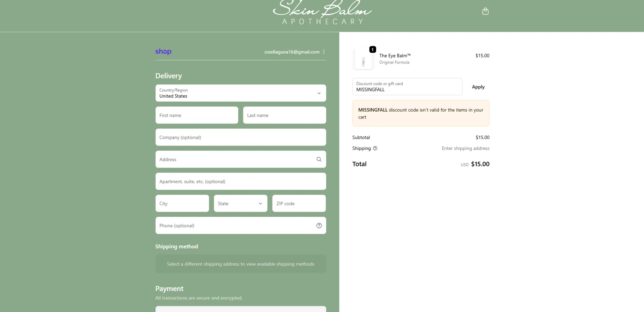The height and width of the screenshot is (312, 644).
Task: Click the Total USD $15.00 amount
Action: pyautogui.click(x=475, y=164)
